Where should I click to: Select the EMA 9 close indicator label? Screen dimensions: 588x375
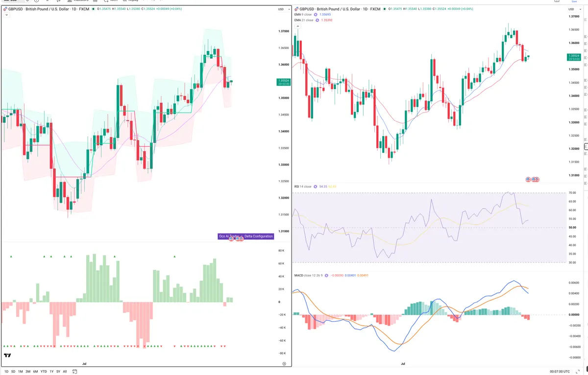[303, 15]
